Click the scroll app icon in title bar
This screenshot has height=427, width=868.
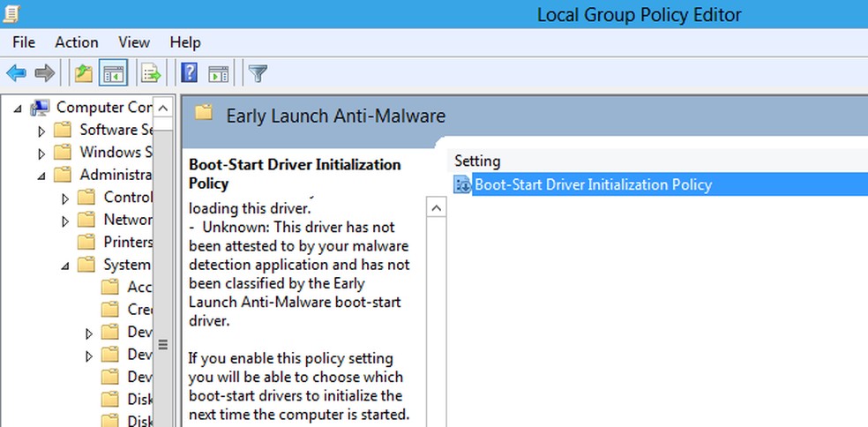[x=11, y=14]
